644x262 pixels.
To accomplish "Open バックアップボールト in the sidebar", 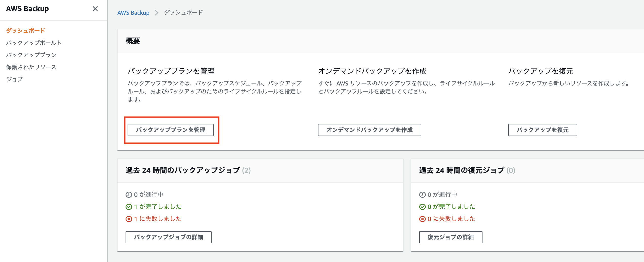I will (34, 43).
